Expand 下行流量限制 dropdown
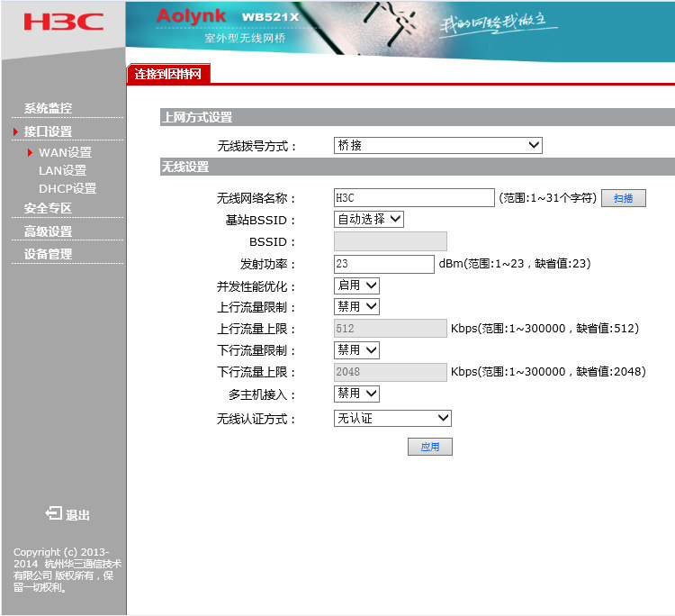Viewport: 675px width, 616px height. (x=356, y=350)
